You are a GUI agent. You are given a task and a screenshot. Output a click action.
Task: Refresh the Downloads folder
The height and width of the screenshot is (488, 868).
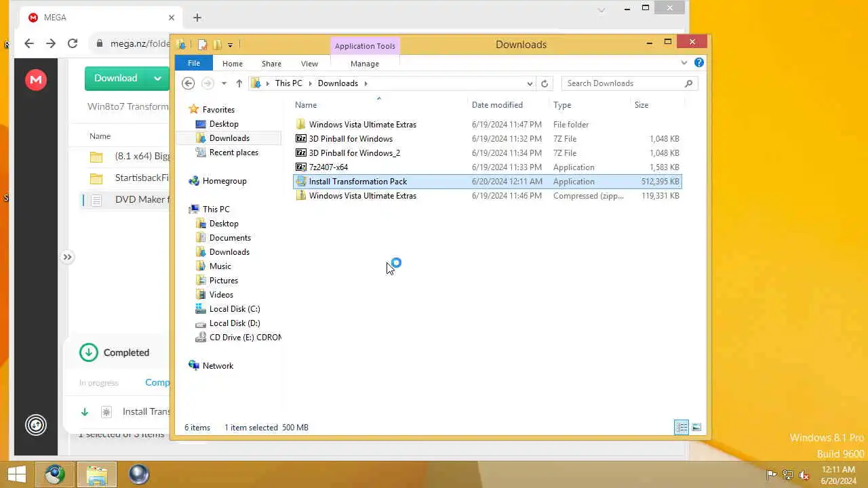tap(545, 83)
